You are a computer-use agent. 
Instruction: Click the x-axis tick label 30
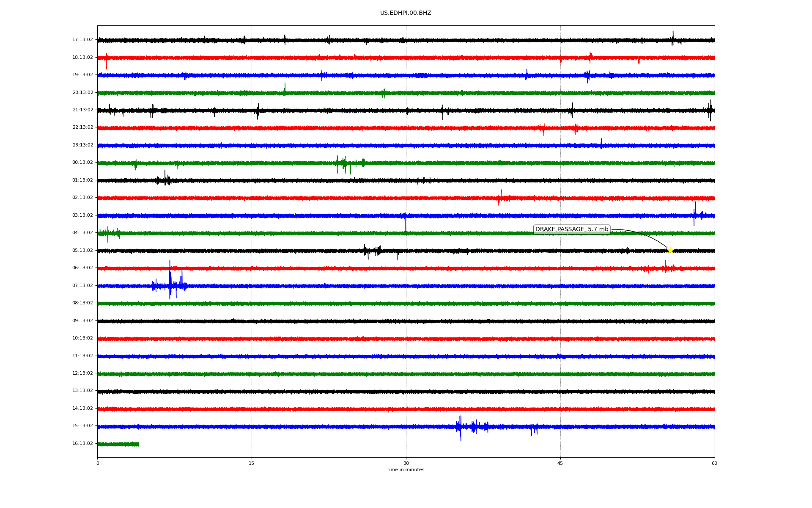(406, 464)
